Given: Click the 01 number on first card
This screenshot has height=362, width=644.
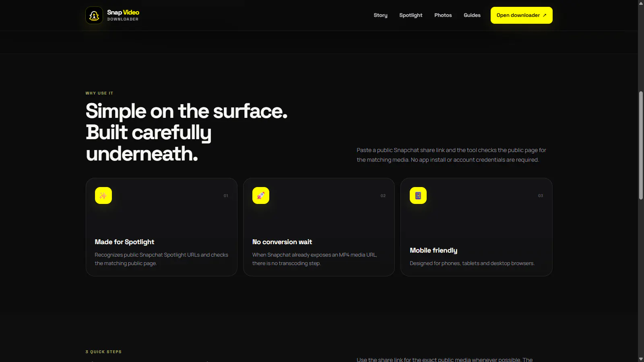Looking at the screenshot, I should coord(226,195).
